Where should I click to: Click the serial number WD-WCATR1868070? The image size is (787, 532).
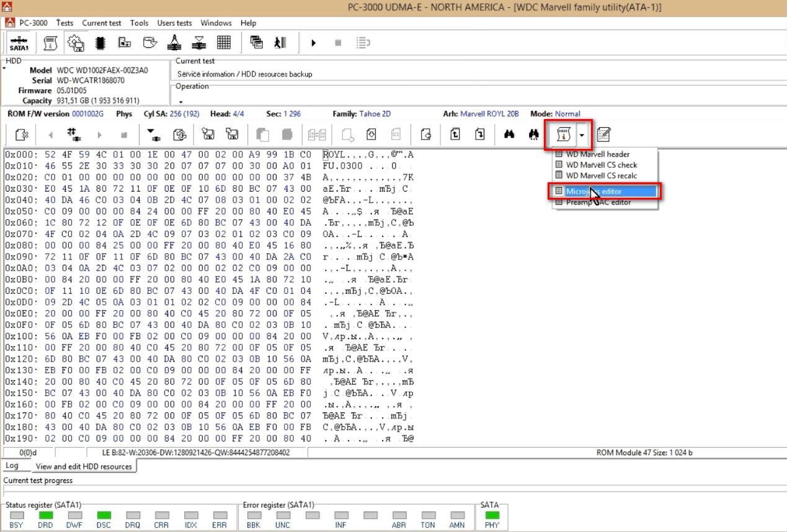(x=91, y=81)
